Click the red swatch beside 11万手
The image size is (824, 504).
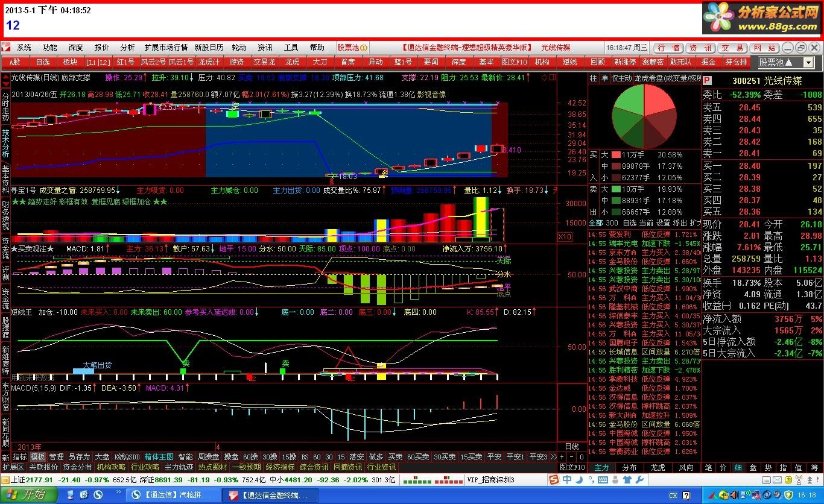[x=616, y=155]
